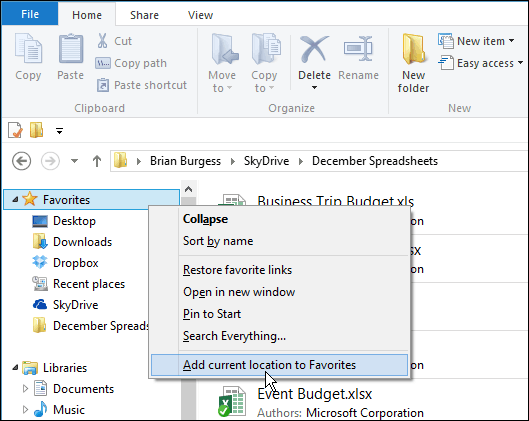Collapse the Favorites tree node
This screenshot has width=529, height=421.
15,200
